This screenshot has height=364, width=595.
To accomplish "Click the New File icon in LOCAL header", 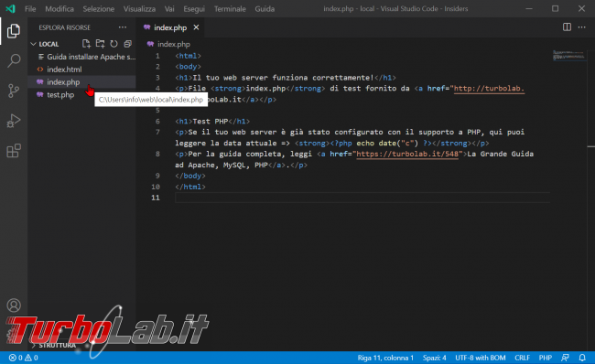I will [87, 44].
